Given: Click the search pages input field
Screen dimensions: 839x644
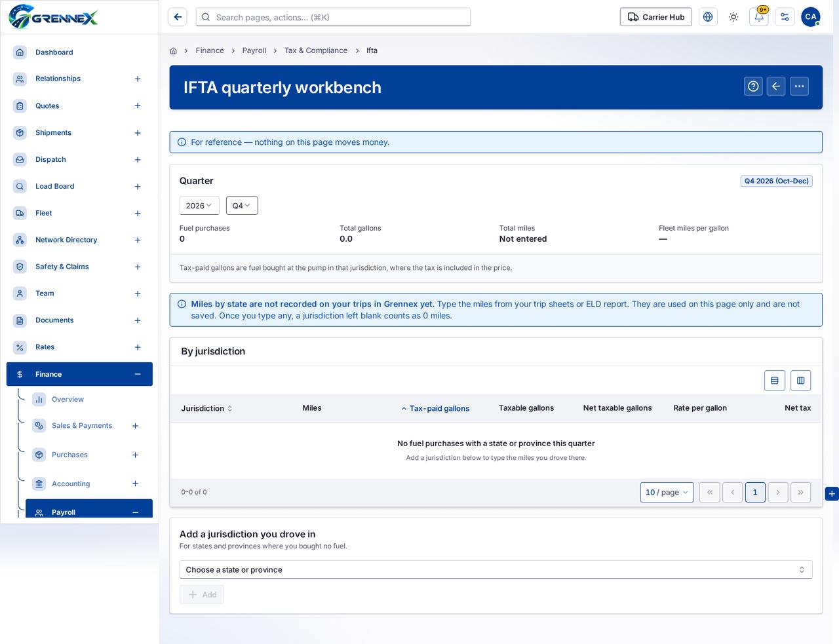Looking at the screenshot, I should pos(333,17).
